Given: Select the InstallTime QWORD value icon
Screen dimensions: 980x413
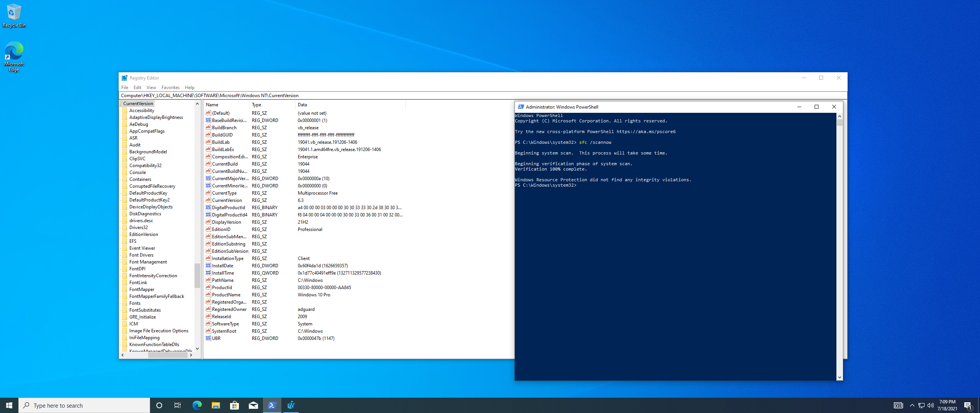Looking at the screenshot, I should click(208, 273).
